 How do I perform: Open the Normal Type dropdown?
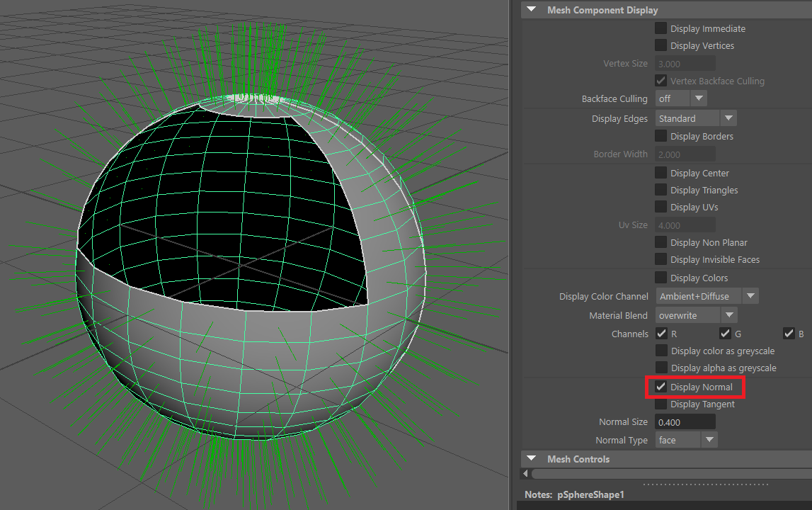686,440
